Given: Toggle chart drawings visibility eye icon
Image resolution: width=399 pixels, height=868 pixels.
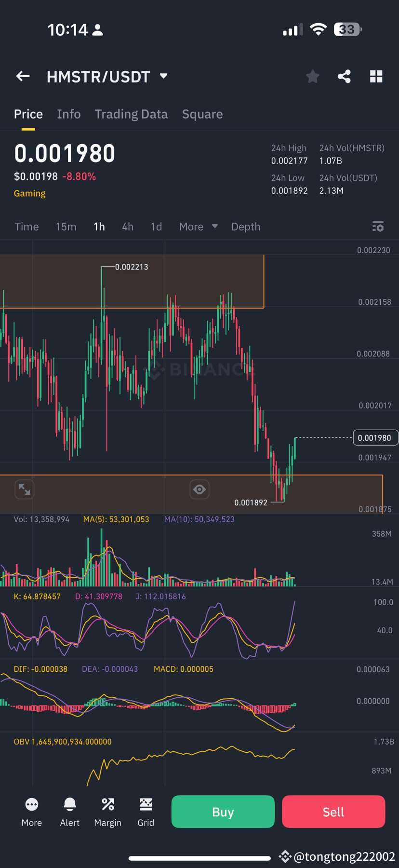Looking at the screenshot, I should [199, 489].
